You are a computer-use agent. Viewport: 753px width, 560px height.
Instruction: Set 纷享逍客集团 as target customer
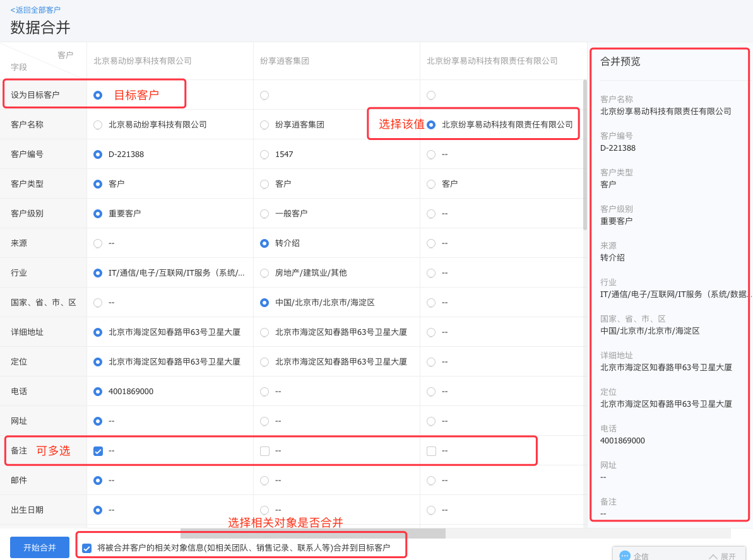point(264,95)
